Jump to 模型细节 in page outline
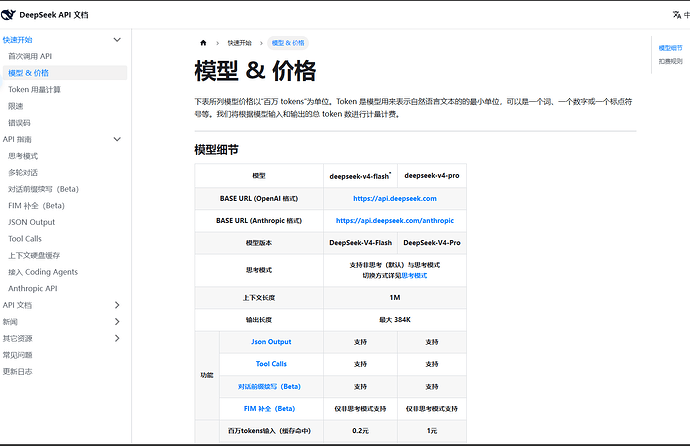Screen dimensions: 690x446 pos(670,48)
